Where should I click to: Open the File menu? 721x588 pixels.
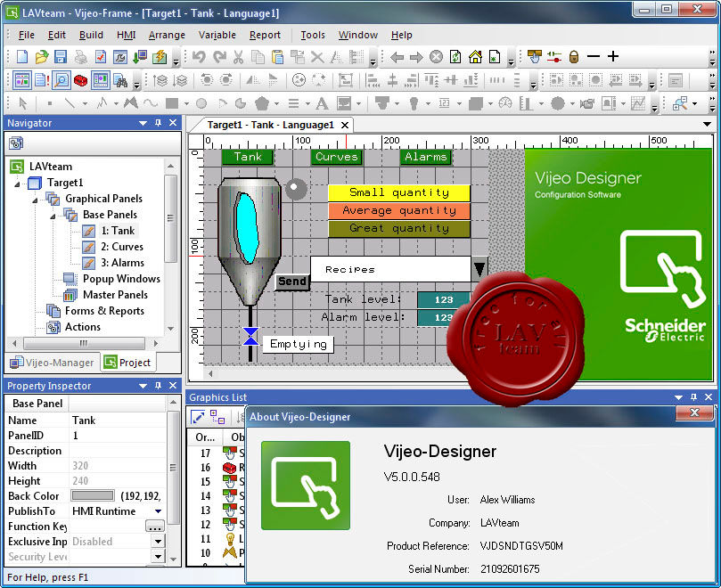tap(26, 35)
